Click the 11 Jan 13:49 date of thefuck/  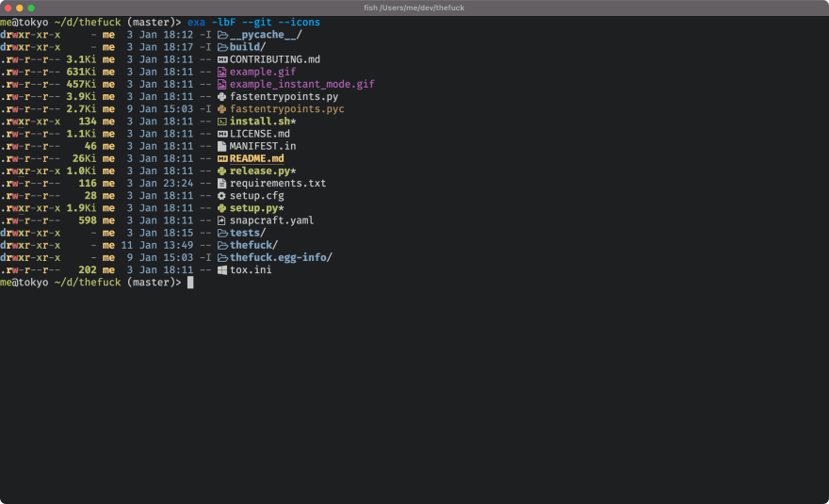coord(157,245)
